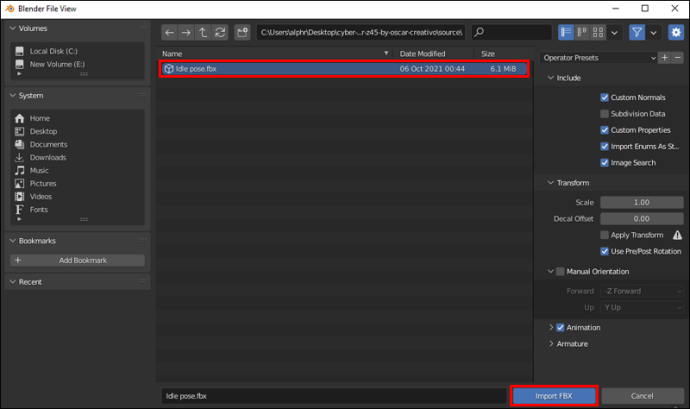Enable Apply Transform checkbox
Viewport: 690px width, 409px height.
[604, 235]
